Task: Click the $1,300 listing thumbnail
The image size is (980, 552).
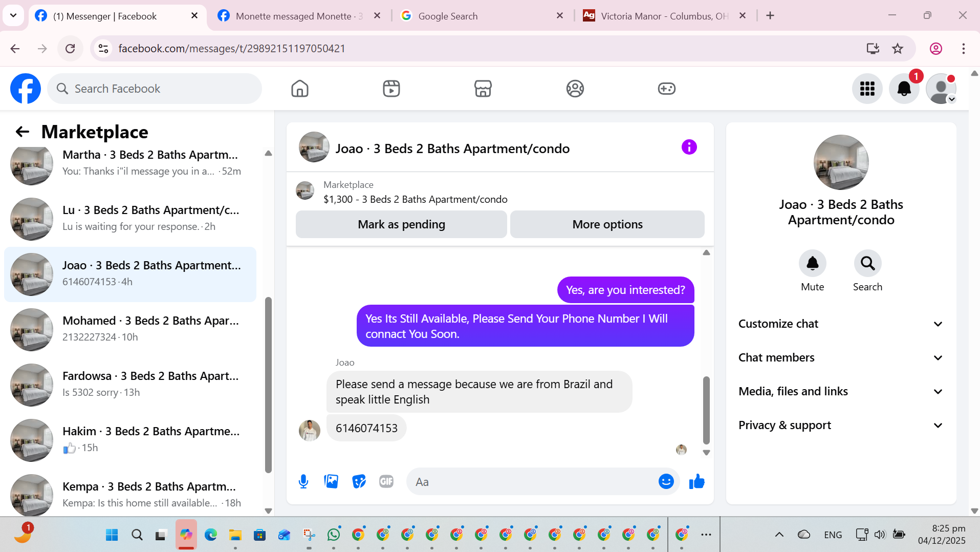Action: (305, 190)
